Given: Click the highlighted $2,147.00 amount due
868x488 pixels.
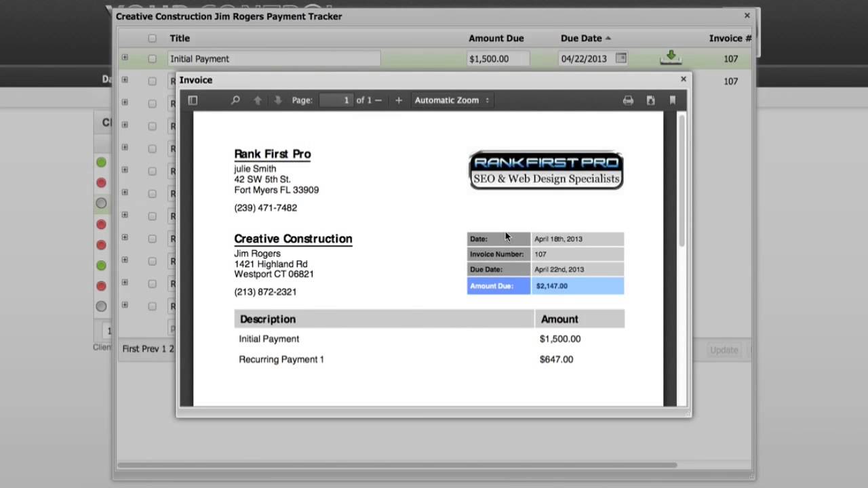Looking at the screenshot, I should (552, 286).
